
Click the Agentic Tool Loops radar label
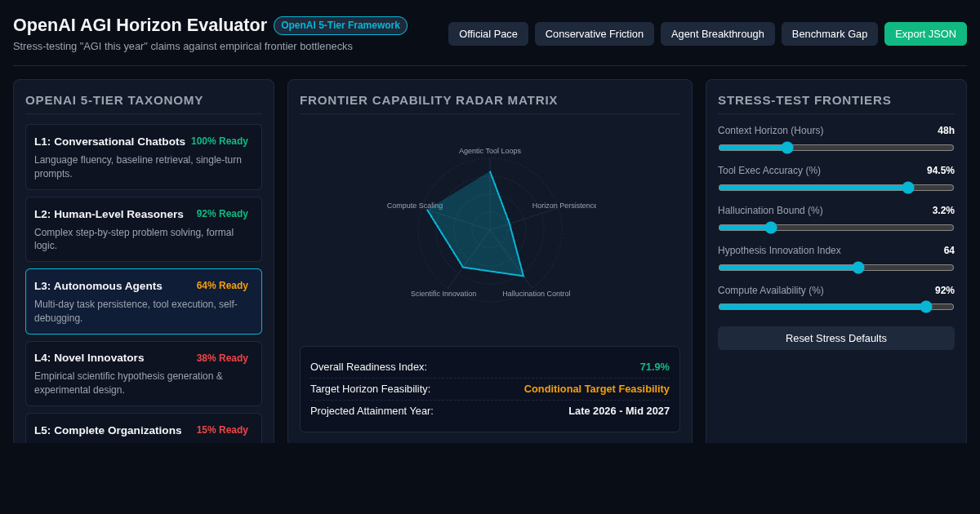click(490, 151)
